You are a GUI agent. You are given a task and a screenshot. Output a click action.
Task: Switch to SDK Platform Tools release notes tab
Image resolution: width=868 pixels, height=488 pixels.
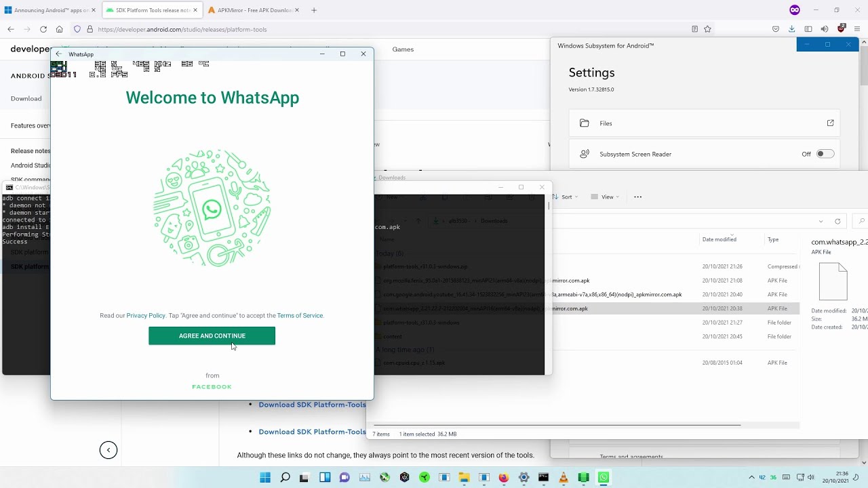click(152, 10)
